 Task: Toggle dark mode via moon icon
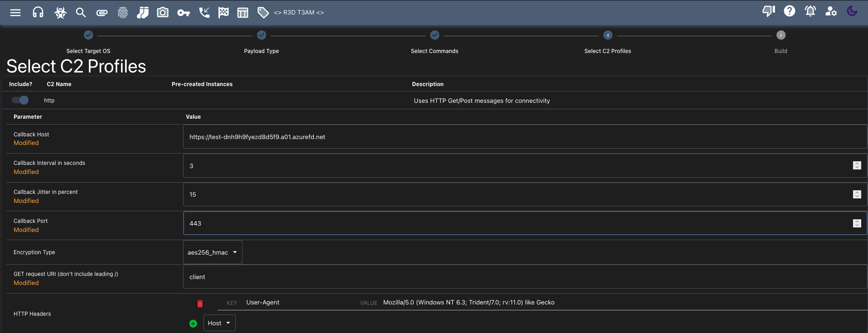[x=852, y=11]
